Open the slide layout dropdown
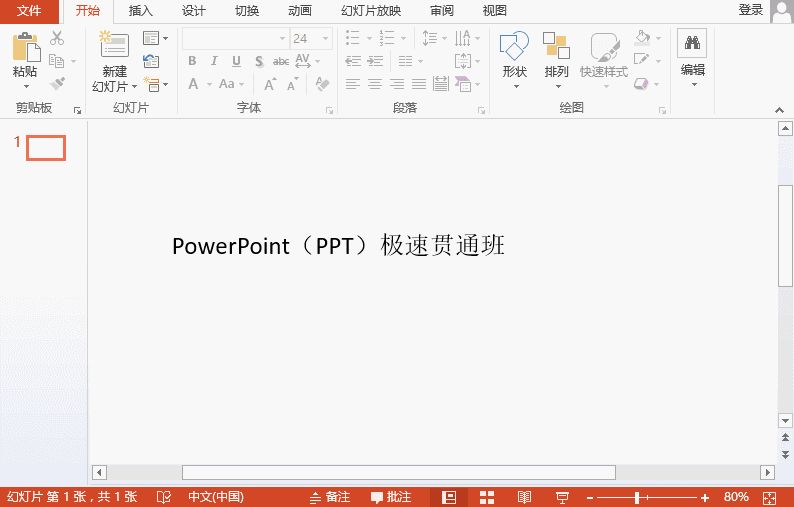The width and height of the screenshot is (794, 507). point(155,38)
